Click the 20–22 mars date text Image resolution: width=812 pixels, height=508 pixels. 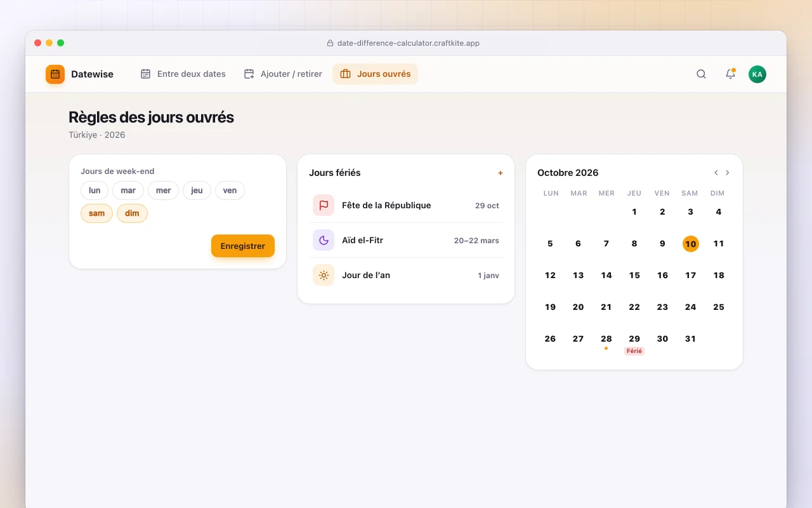pyautogui.click(x=476, y=241)
